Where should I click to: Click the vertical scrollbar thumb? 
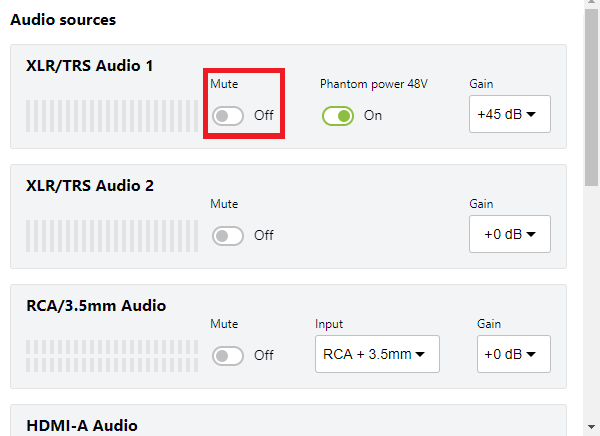point(592,100)
